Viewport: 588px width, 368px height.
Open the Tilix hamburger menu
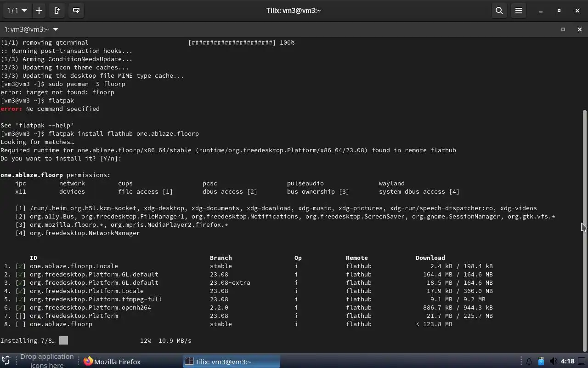tap(519, 10)
